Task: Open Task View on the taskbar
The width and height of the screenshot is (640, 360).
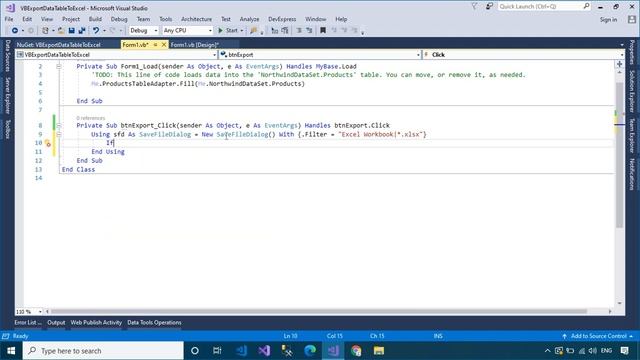Action: pyautogui.click(x=217, y=351)
